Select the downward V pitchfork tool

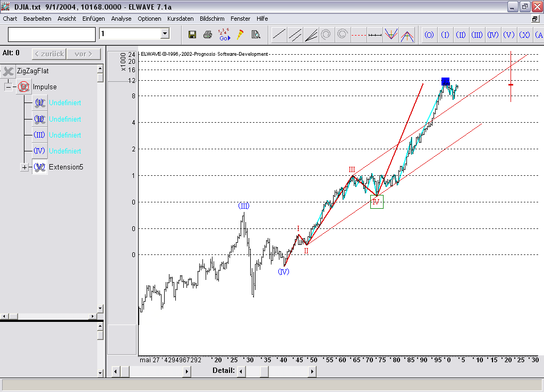(391, 35)
